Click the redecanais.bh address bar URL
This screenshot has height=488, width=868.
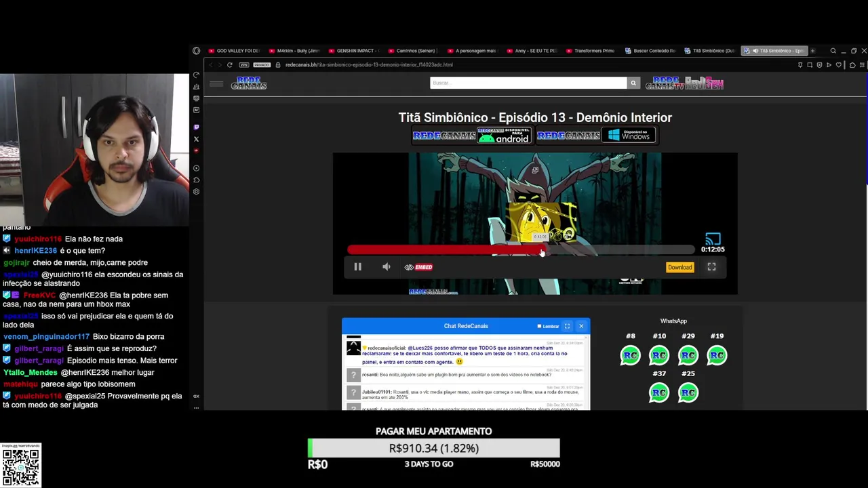(x=369, y=65)
